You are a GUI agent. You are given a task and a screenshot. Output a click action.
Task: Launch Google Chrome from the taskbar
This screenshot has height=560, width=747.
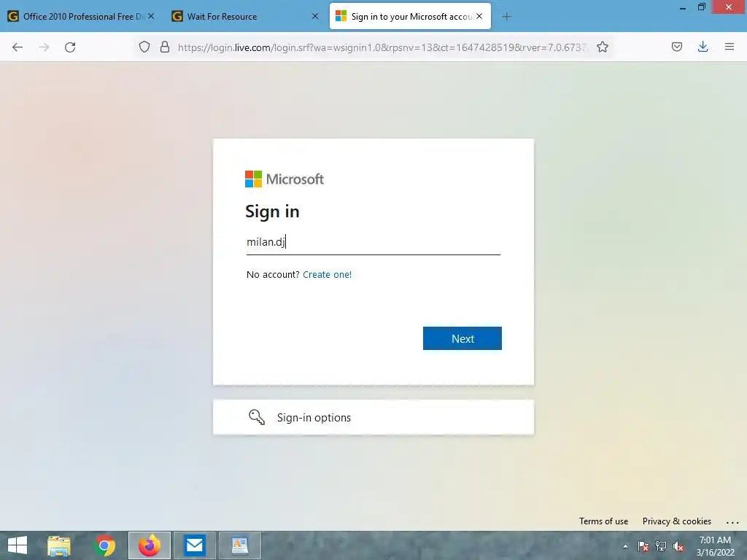[x=104, y=545]
